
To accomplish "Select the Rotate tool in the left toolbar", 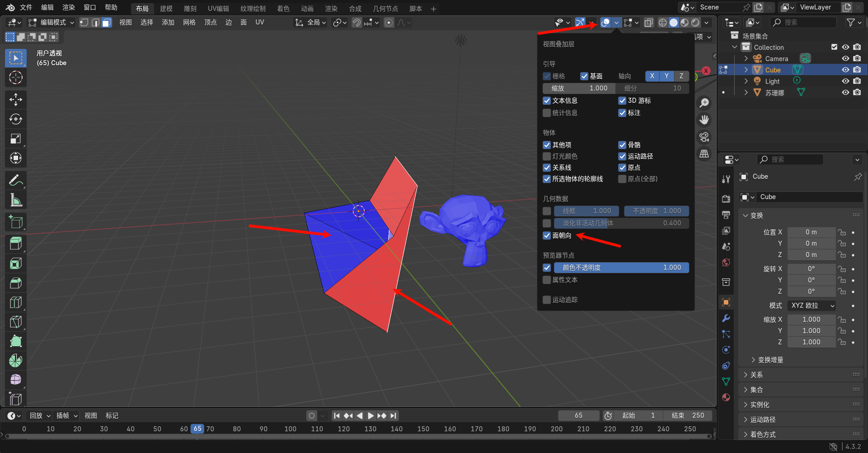I will pos(16,119).
